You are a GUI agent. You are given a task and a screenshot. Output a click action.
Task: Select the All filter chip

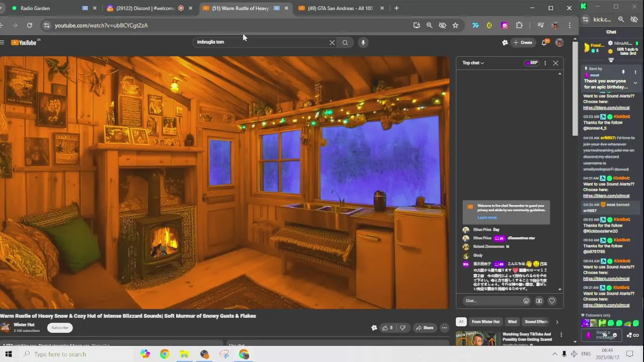tap(461, 322)
